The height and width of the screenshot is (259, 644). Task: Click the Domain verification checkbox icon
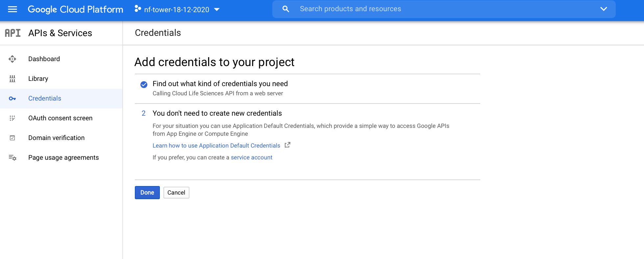(12, 138)
